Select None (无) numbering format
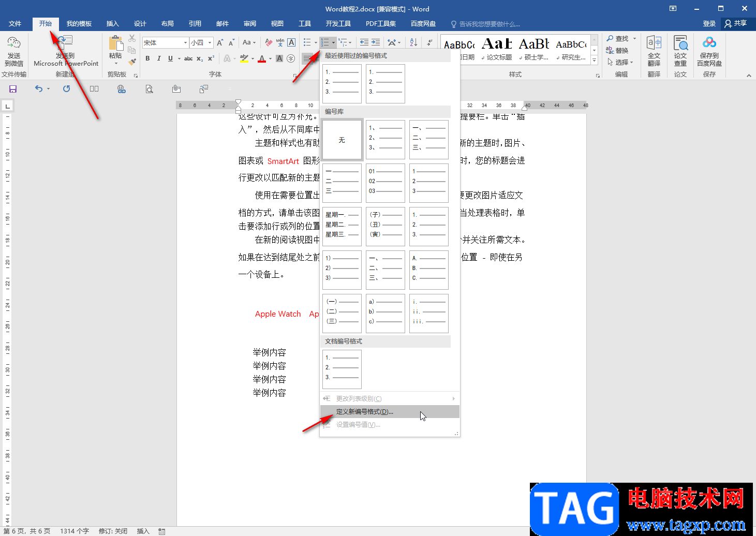Image resolution: width=756 pixels, height=536 pixels. coord(342,140)
